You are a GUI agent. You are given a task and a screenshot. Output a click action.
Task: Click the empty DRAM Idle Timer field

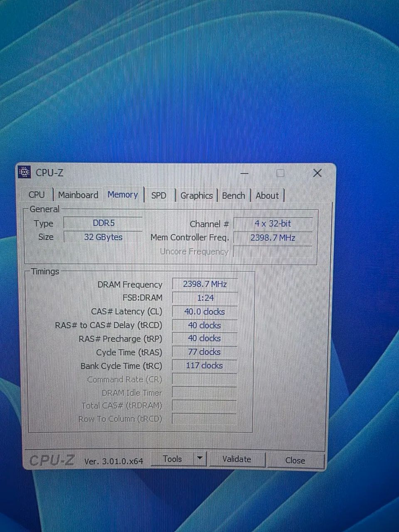(204, 393)
